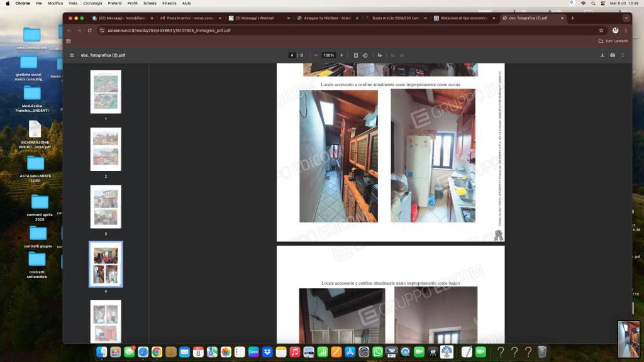The width and height of the screenshot is (644, 362).
Task: Open the PDF viewer more actions menu
Action: pyautogui.click(x=623, y=55)
